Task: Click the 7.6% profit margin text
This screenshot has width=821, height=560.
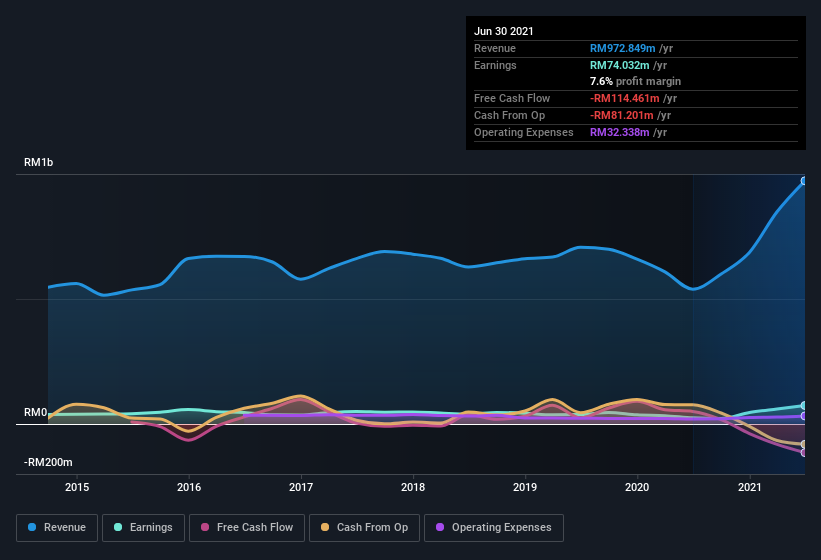Action: pos(635,81)
